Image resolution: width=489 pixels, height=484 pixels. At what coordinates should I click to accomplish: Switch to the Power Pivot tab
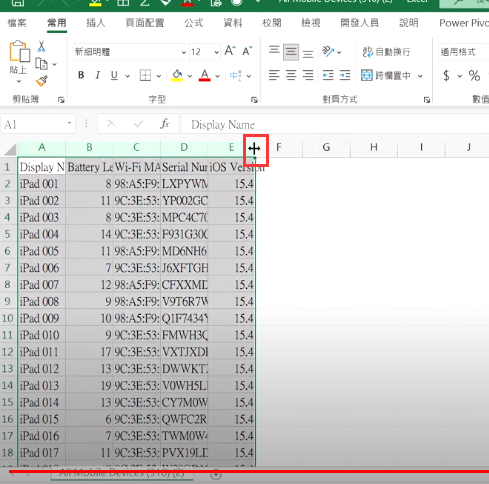464,23
